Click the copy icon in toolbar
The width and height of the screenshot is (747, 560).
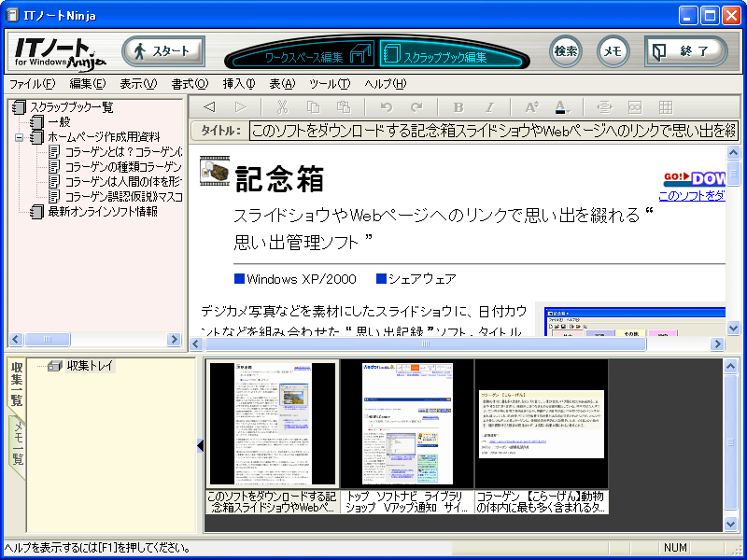313,107
